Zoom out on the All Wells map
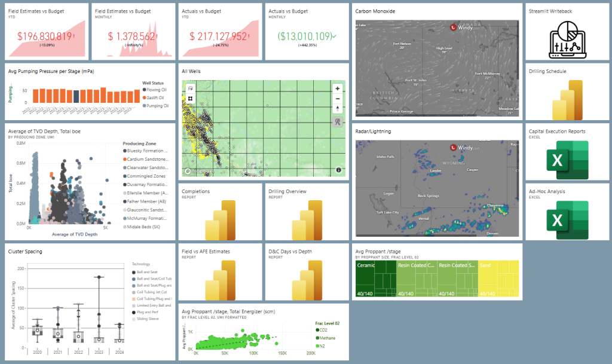612x364 pixels. click(x=338, y=99)
